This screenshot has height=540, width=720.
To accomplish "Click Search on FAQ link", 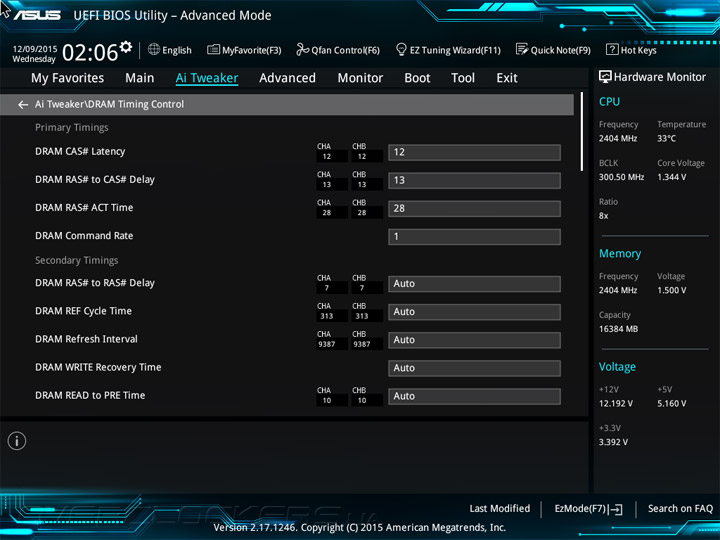I will pyautogui.click(x=680, y=508).
